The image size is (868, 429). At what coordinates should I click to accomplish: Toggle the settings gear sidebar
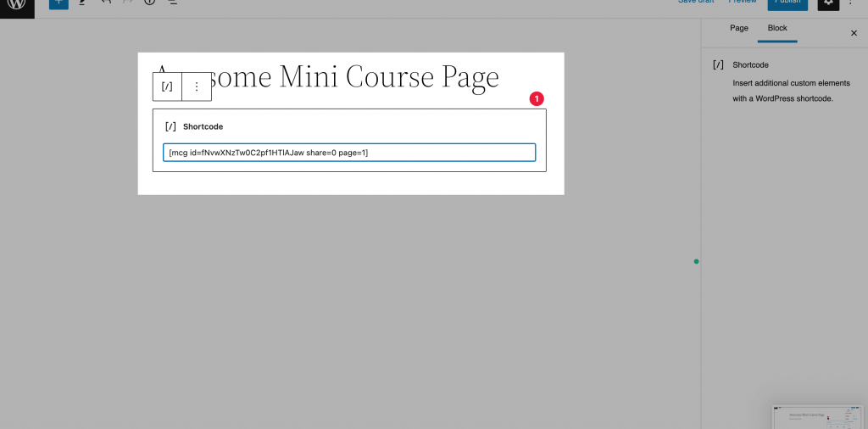(828, 4)
